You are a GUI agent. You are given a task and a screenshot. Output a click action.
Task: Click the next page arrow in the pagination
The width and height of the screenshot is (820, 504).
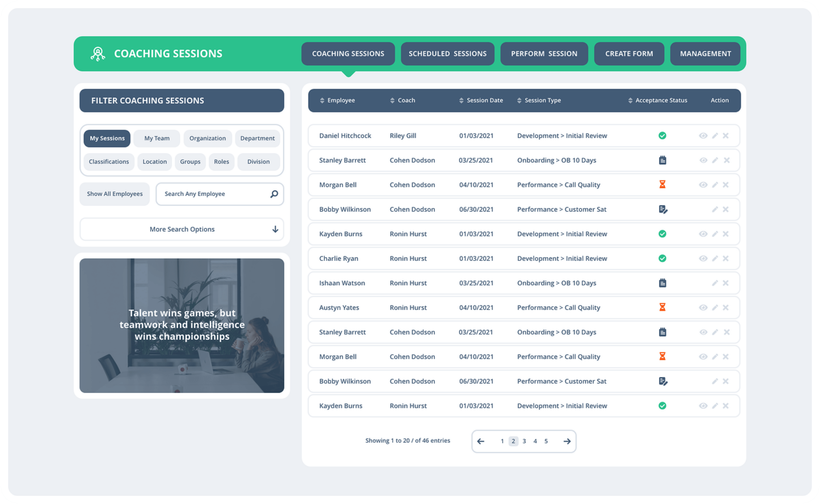tap(567, 441)
